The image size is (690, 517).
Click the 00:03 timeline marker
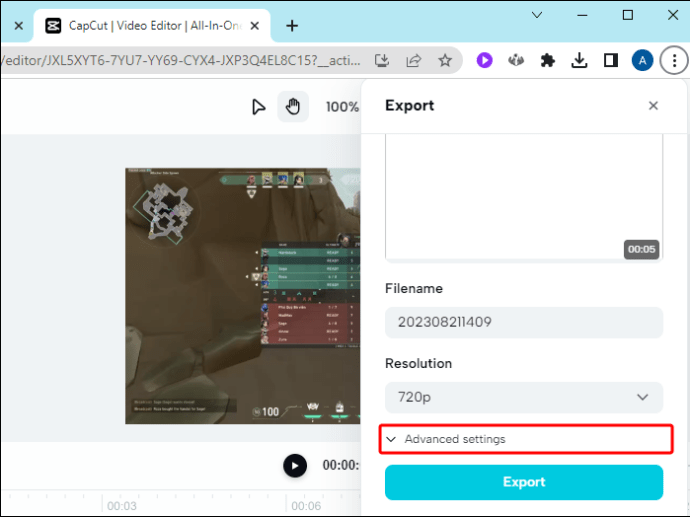[x=122, y=506]
